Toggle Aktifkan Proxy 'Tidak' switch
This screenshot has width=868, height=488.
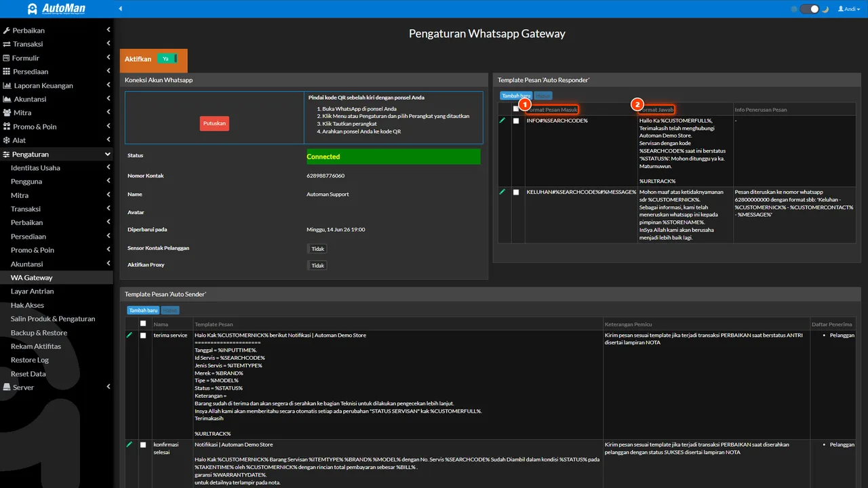click(x=317, y=266)
